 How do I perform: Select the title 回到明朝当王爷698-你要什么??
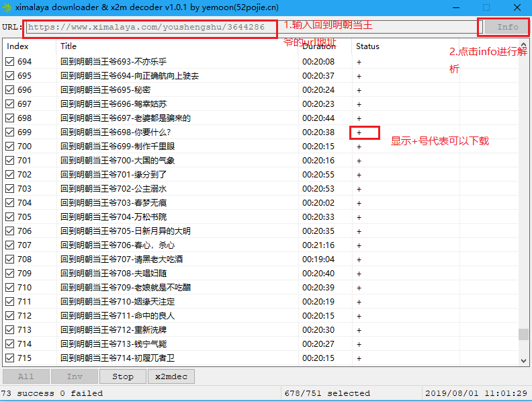click(x=116, y=132)
